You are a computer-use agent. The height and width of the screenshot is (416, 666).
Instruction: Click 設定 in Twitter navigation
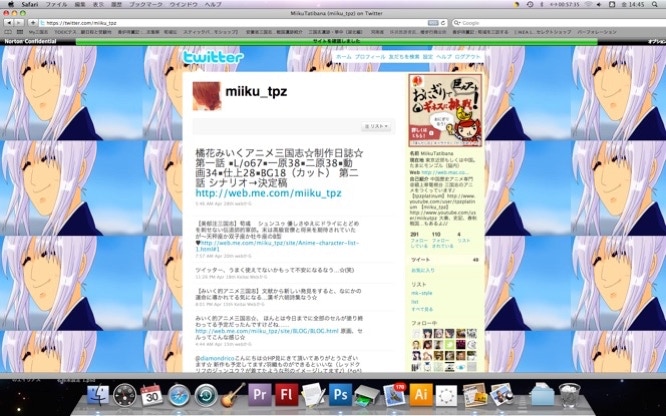pyautogui.click(x=428, y=57)
